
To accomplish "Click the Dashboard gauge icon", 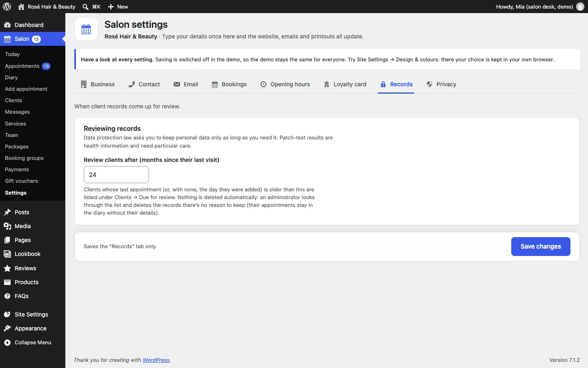I will (x=7, y=25).
